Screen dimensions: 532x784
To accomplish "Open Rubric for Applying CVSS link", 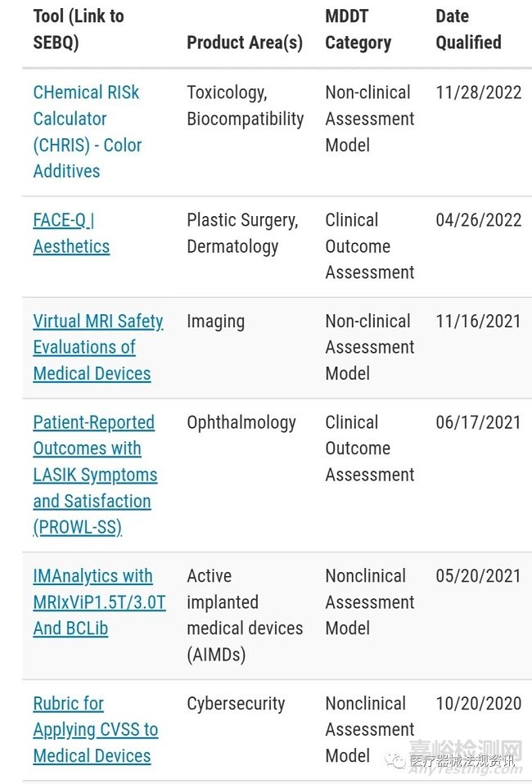I will point(95,729).
